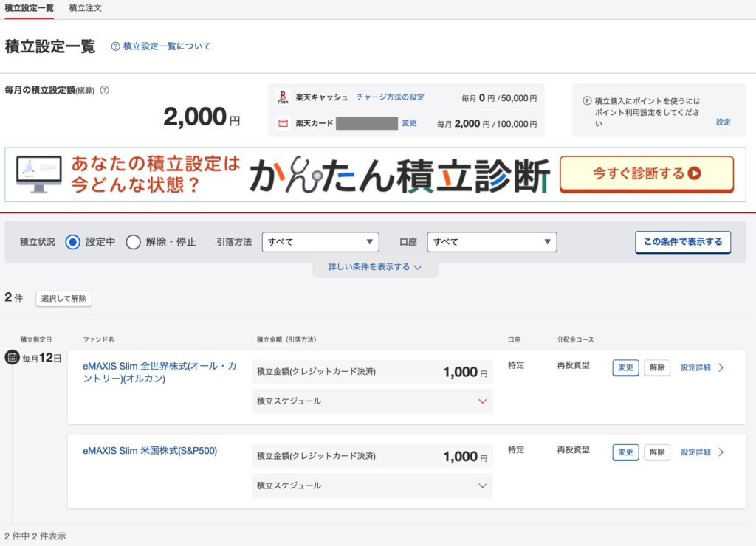Click the point P icon in the points notice
Viewport: 756px width, 546px height.
coord(587,101)
